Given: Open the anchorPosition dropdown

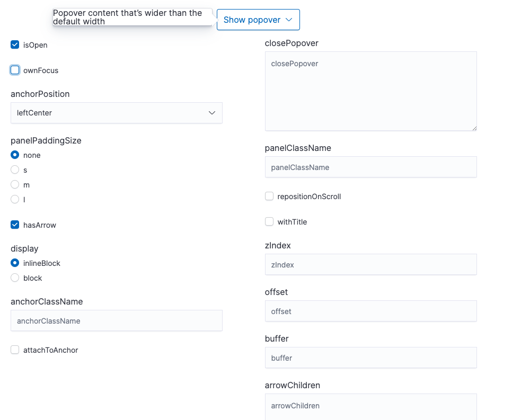Looking at the screenshot, I should (x=117, y=113).
